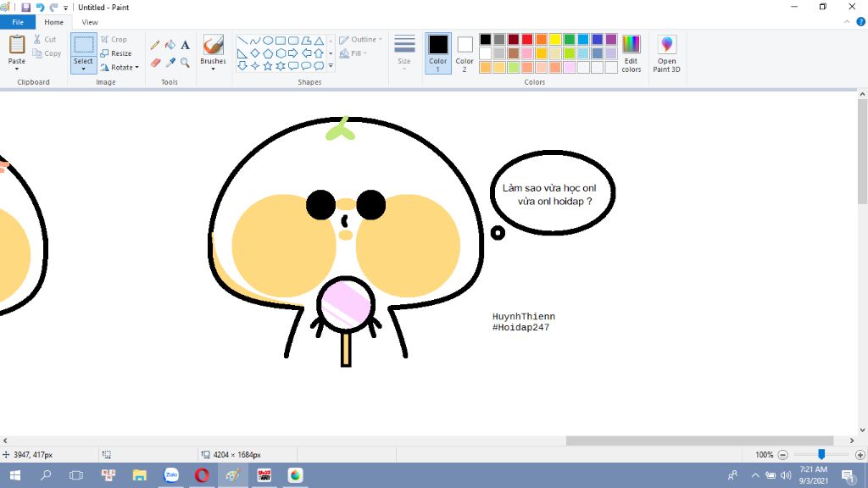This screenshot has width=868, height=488.
Task: Open Edit colors dialog
Action: point(632,53)
